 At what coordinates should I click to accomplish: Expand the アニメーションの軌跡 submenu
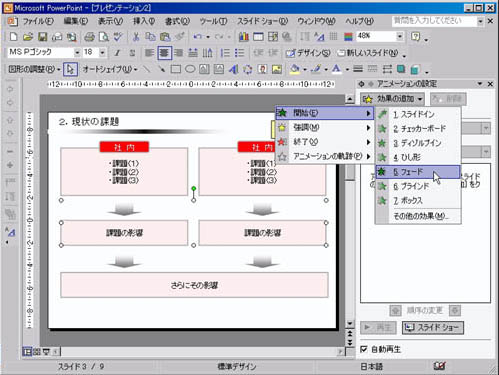(x=325, y=156)
